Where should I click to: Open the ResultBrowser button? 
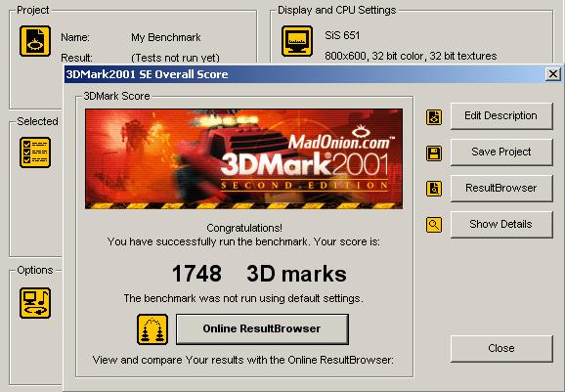coord(501,188)
